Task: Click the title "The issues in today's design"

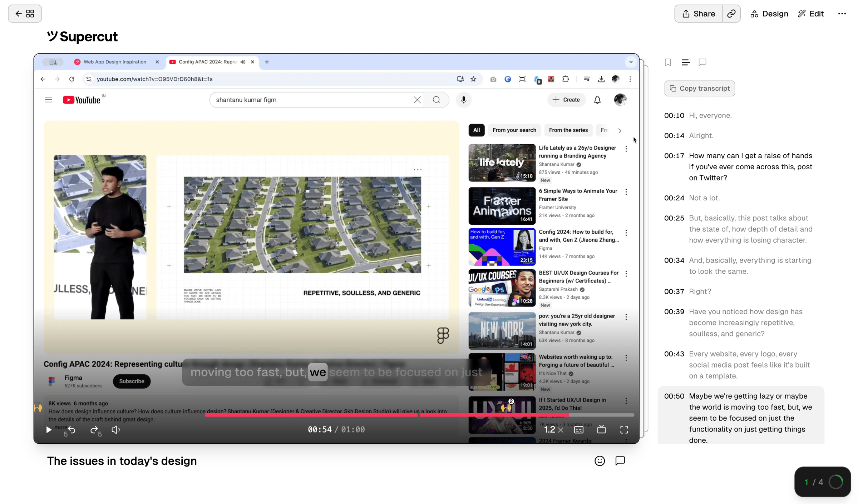Action: pyautogui.click(x=122, y=461)
